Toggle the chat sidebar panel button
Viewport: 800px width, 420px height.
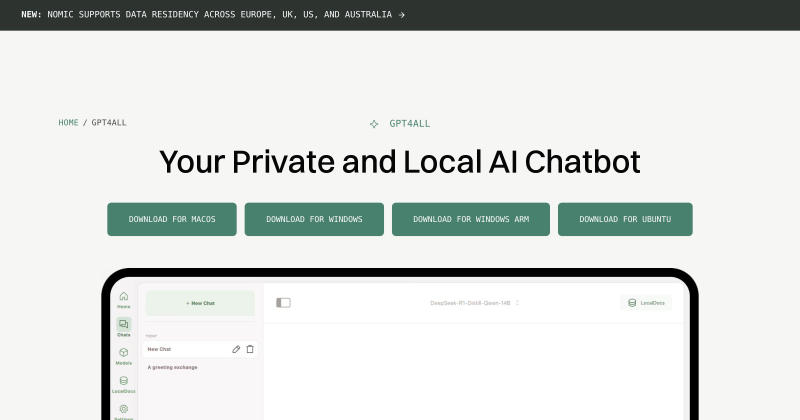(x=283, y=303)
